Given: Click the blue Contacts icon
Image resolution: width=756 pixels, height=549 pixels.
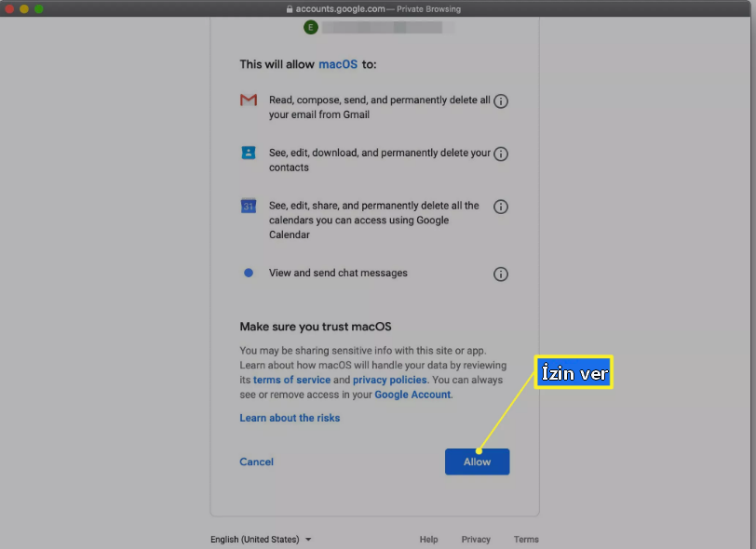Looking at the screenshot, I should [249, 153].
